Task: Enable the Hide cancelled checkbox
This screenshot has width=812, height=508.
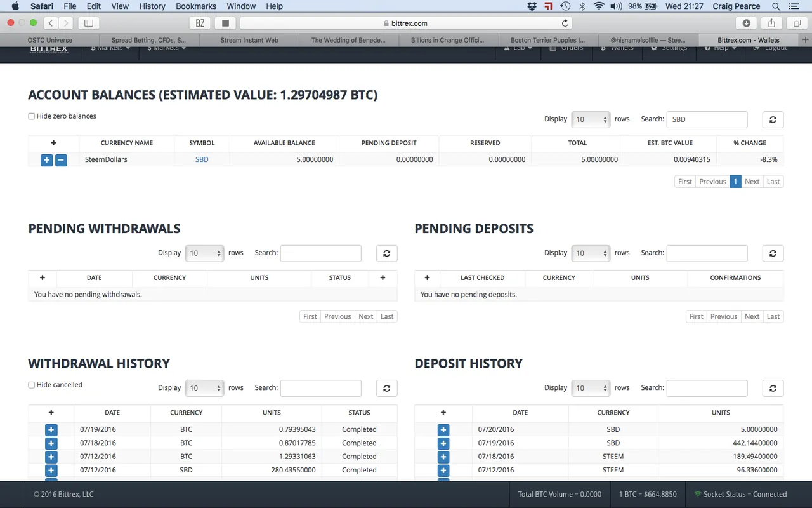Action: click(x=32, y=385)
